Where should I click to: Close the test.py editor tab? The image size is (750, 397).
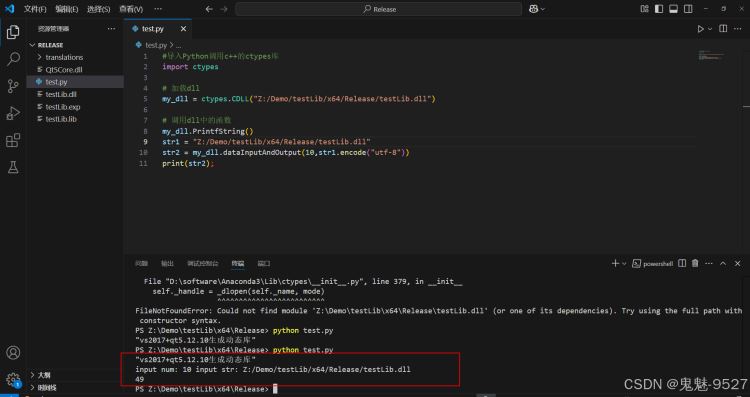tap(183, 29)
